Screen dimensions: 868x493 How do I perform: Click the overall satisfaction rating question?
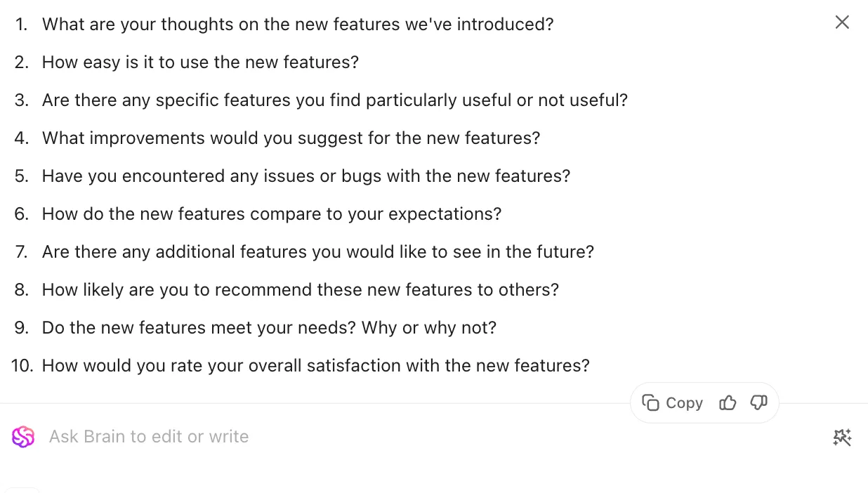click(x=316, y=365)
